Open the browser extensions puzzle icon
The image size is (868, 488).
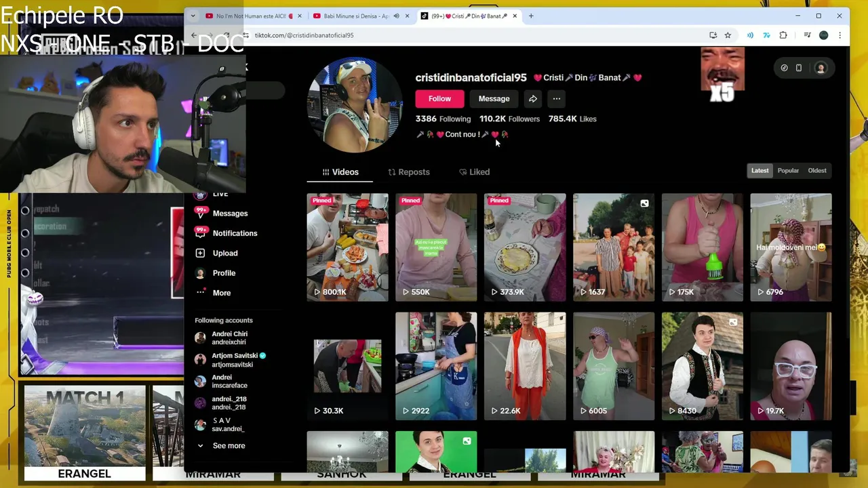pyautogui.click(x=783, y=35)
